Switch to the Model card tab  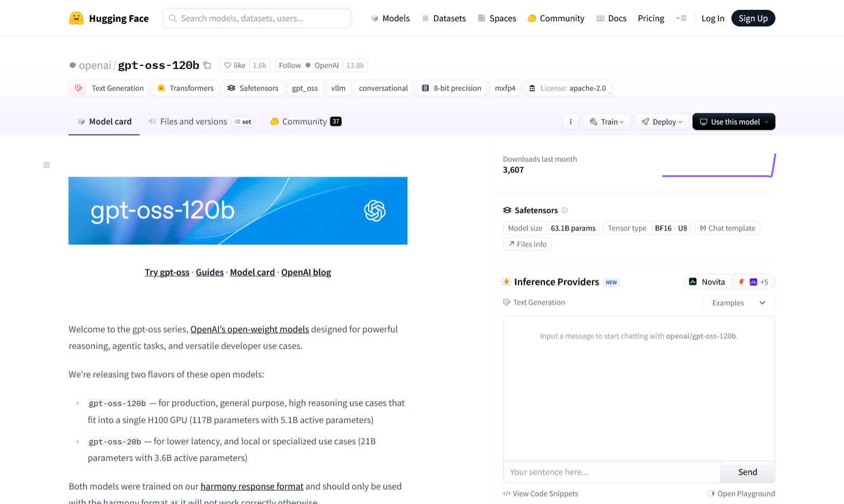[x=104, y=121]
